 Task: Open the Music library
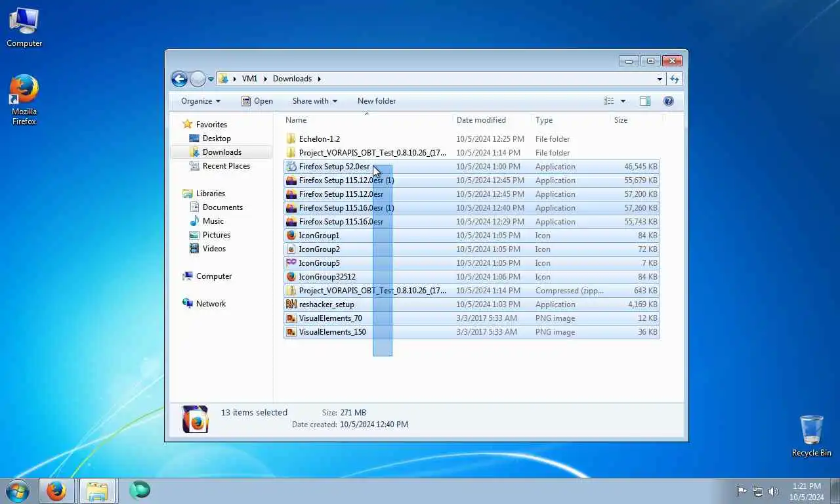click(x=213, y=221)
